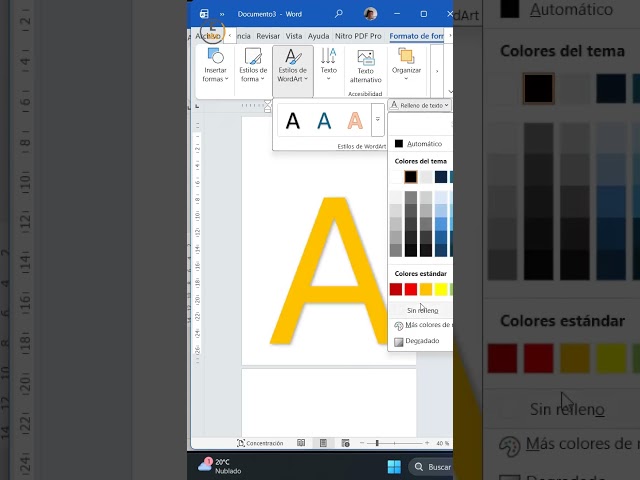Image resolution: width=640 pixels, height=480 pixels.
Task: Pick the dark red standard color
Action: (396, 289)
